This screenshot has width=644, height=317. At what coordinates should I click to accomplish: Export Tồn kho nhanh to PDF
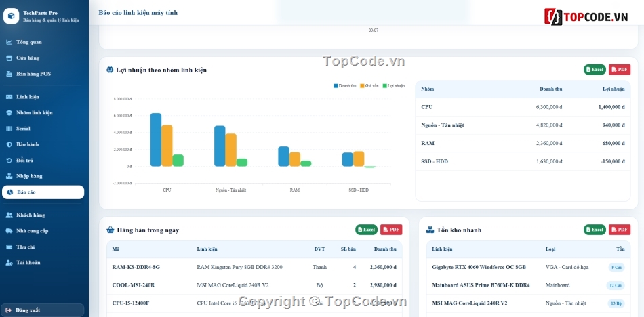coord(620,230)
